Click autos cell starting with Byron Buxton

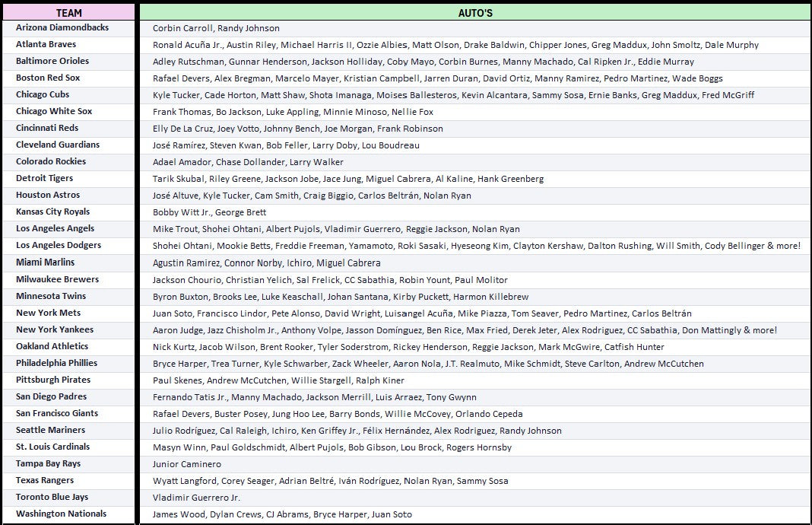coord(475,297)
